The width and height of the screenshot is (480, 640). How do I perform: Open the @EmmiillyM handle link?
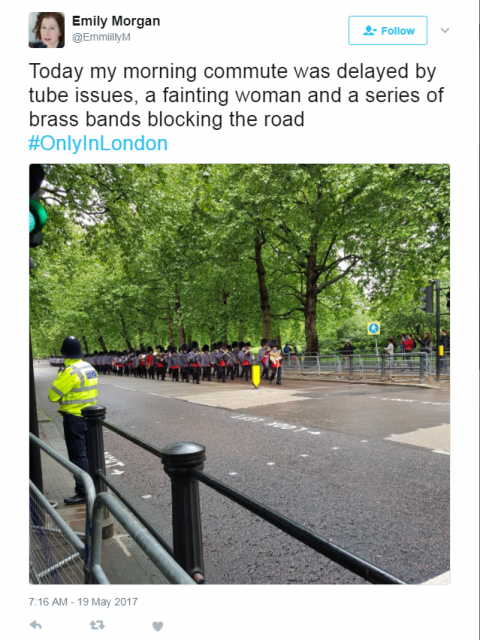tap(101, 37)
